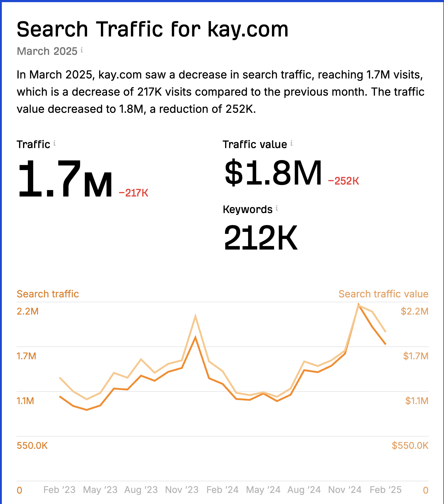
Task: Click the Nov '23 x-axis label
Action: point(182,490)
